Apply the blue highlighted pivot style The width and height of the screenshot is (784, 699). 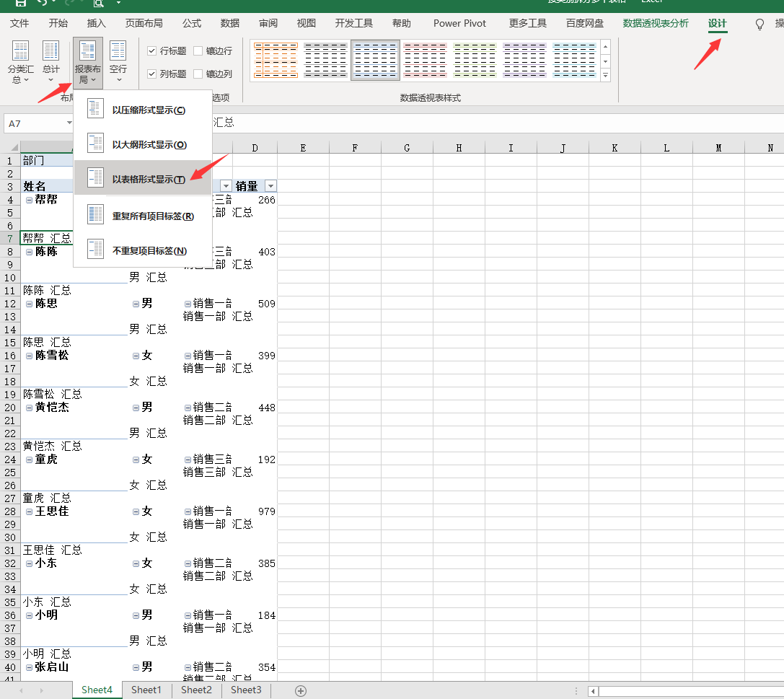(x=376, y=60)
